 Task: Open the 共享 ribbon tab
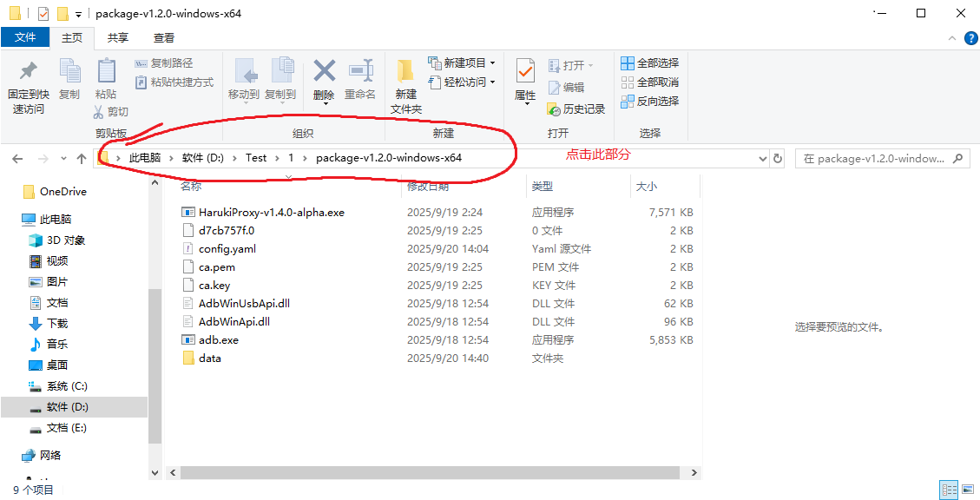point(118,37)
